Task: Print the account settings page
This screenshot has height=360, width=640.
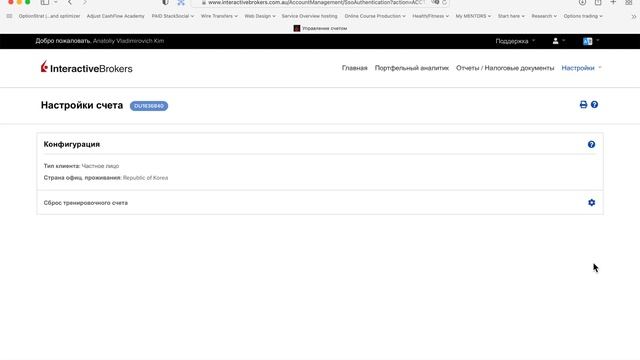Action: pos(583,105)
